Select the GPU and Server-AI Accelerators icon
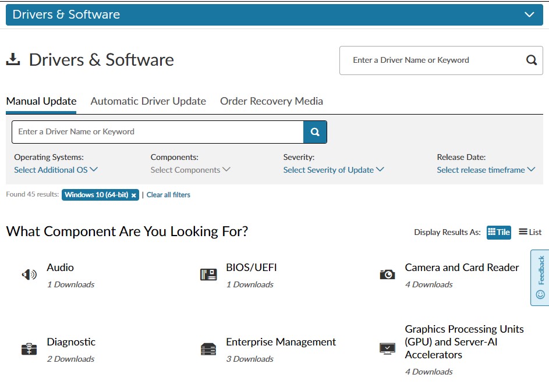Viewport: 549px width, 392px height. coord(387,347)
